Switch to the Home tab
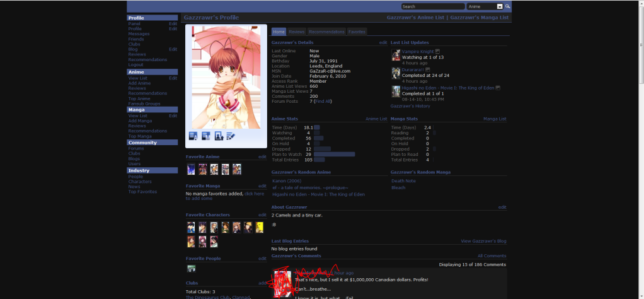This screenshot has width=644, height=299. [279, 32]
